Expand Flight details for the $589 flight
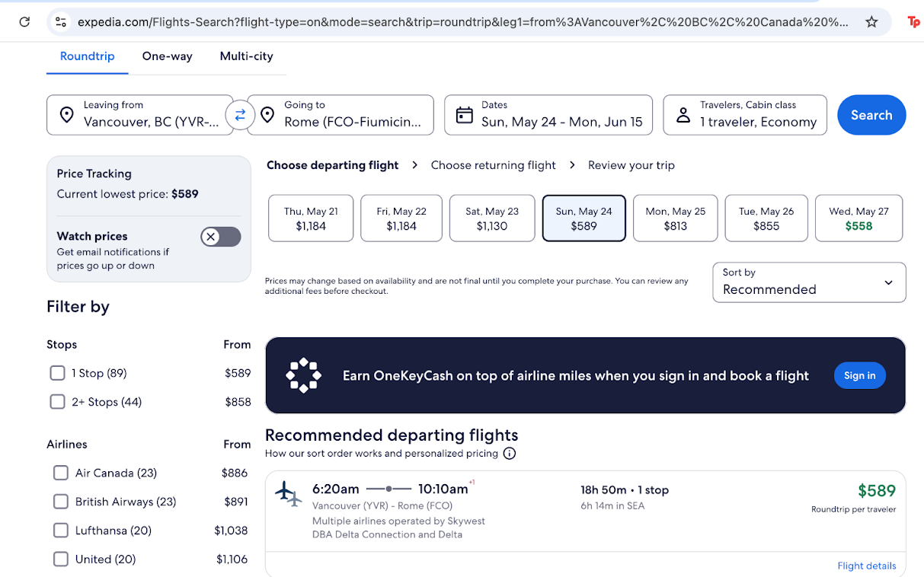924x577 pixels. [x=865, y=566]
